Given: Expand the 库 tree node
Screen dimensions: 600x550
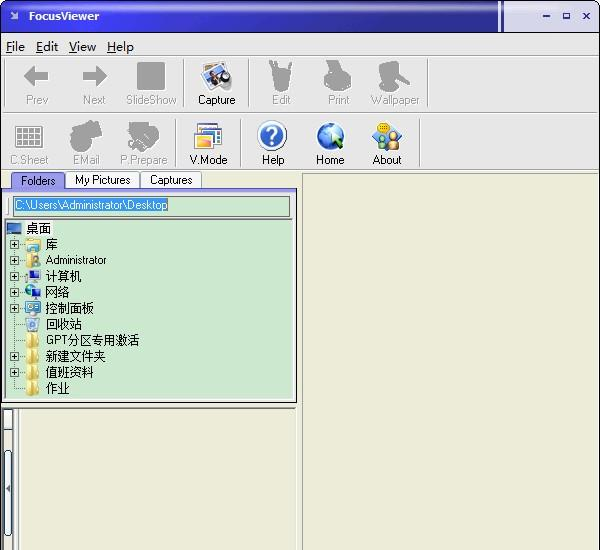Looking at the screenshot, I should 14,244.
